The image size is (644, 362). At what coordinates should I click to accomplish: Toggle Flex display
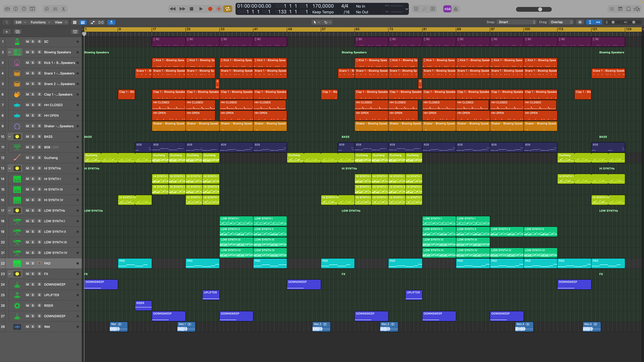tap(101, 22)
